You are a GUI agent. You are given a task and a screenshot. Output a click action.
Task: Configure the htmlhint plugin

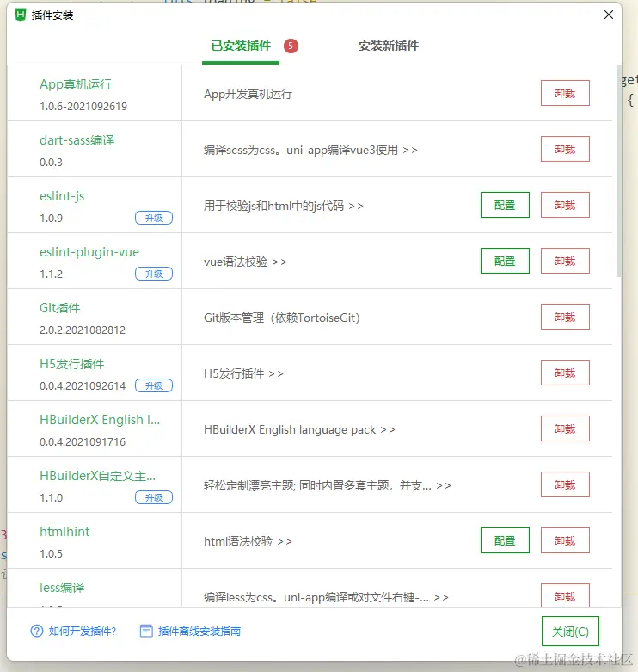click(505, 540)
